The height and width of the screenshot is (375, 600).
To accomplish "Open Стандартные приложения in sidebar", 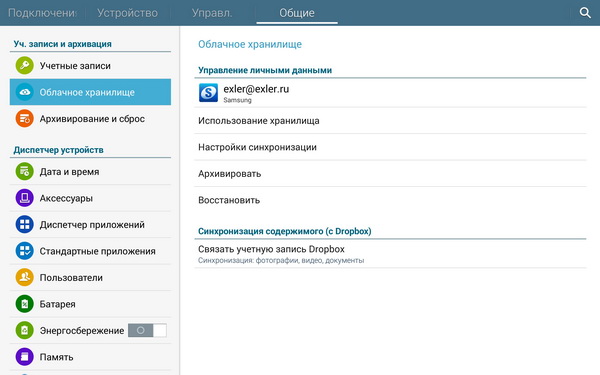I will pos(90,251).
